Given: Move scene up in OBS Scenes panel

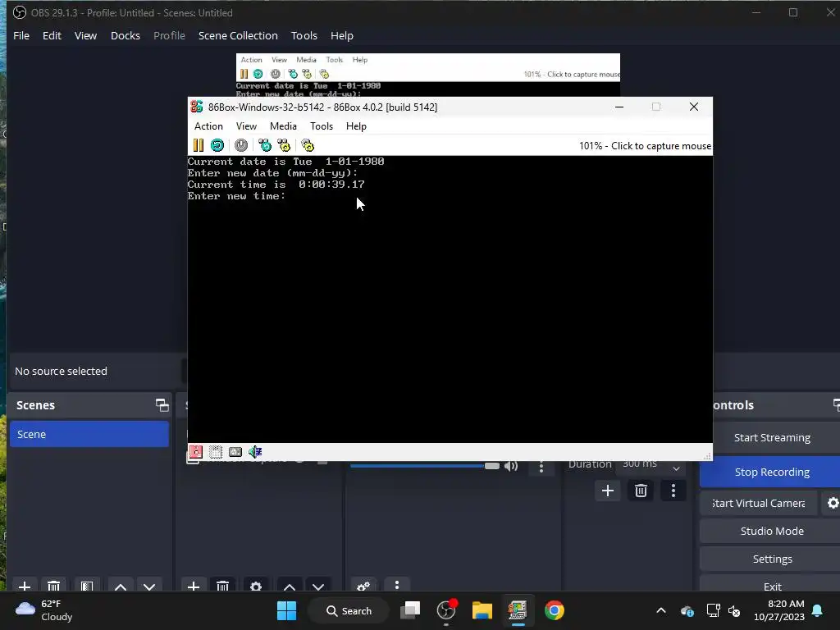Looking at the screenshot, I should 121,586.
